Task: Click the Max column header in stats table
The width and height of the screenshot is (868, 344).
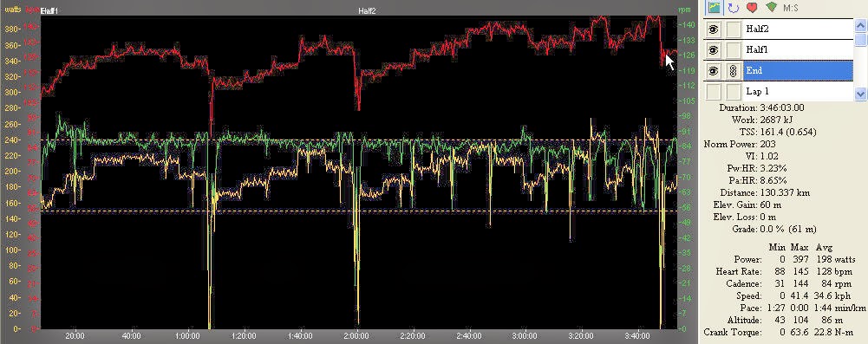Action: (x=799, y=247)
